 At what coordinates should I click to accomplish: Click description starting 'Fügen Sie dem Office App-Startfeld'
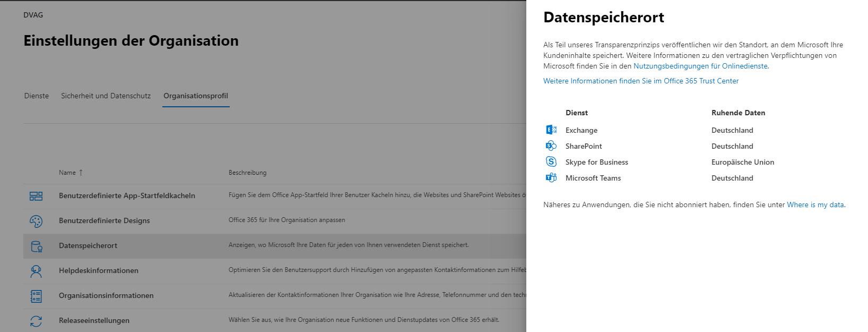377,195
